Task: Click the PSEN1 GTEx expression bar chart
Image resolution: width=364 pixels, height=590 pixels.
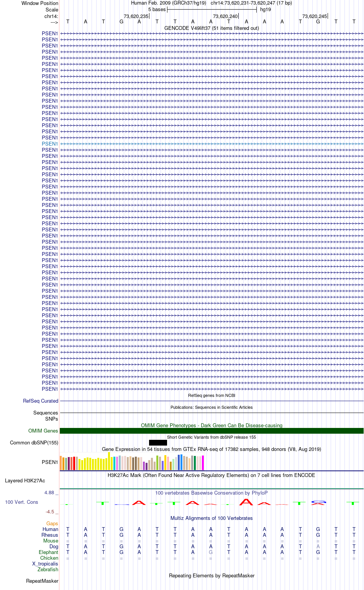Action: tap(132, 461)
